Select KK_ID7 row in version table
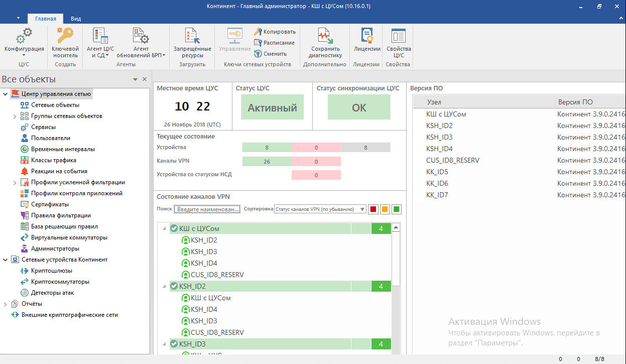The width and height of the screenshot is (626, 364). click(519, 195)
